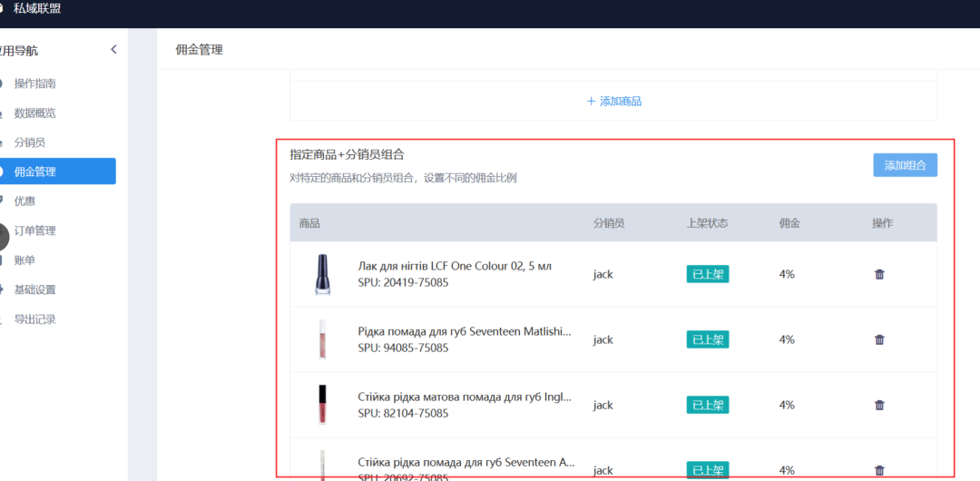The height and width of the screenshot is (481, 980).
Task: Navigate to 订单管理
Action: 35,231
